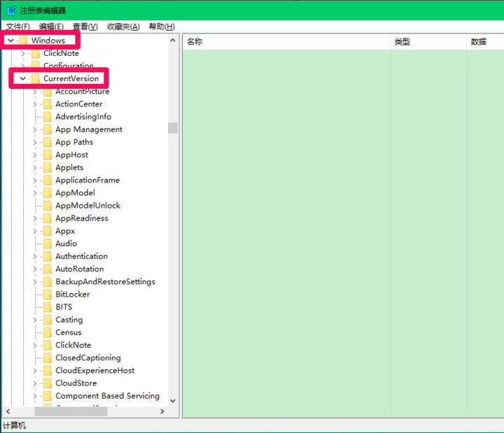Open the 文件(F) menu

(17, 27)
